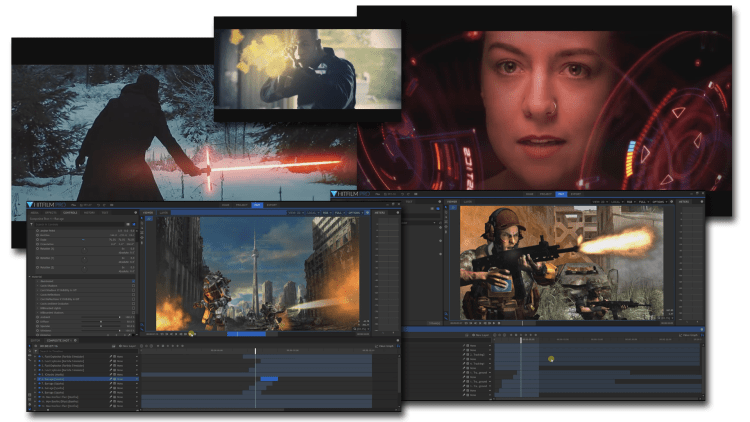Open Controls panel settings gear in left window
Image resolution: width=750 pixels, height=422 pixels.
coord(135,212)
